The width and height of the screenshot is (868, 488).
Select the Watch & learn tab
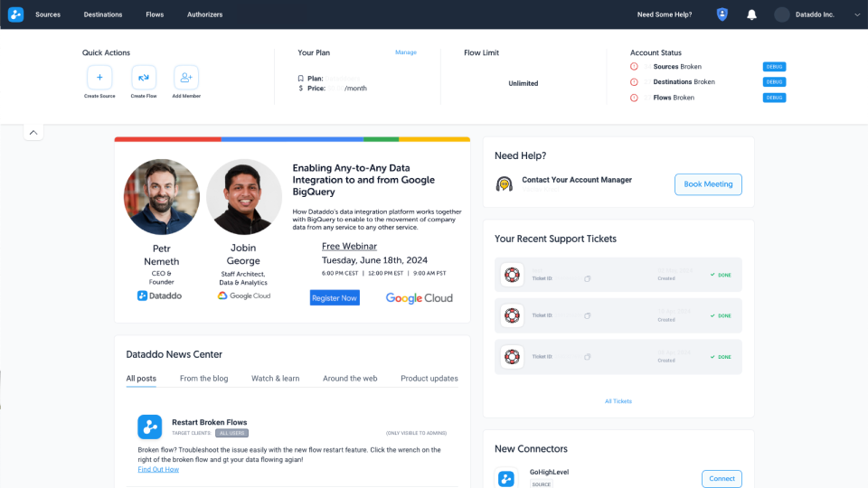coord(275,379)
